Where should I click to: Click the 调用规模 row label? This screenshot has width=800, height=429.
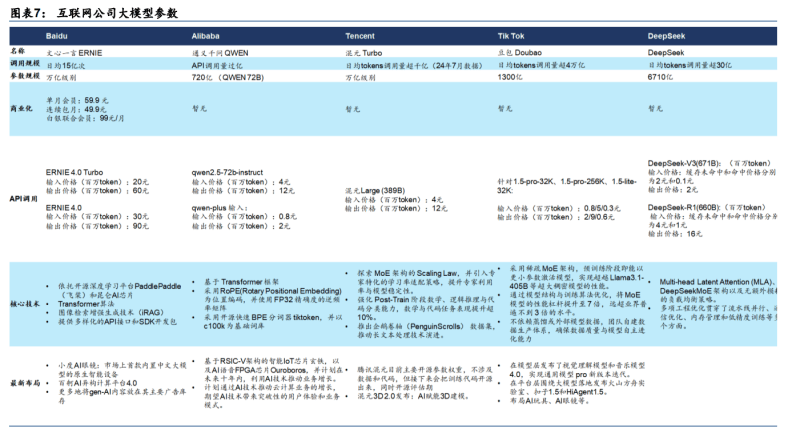[25, 63]
